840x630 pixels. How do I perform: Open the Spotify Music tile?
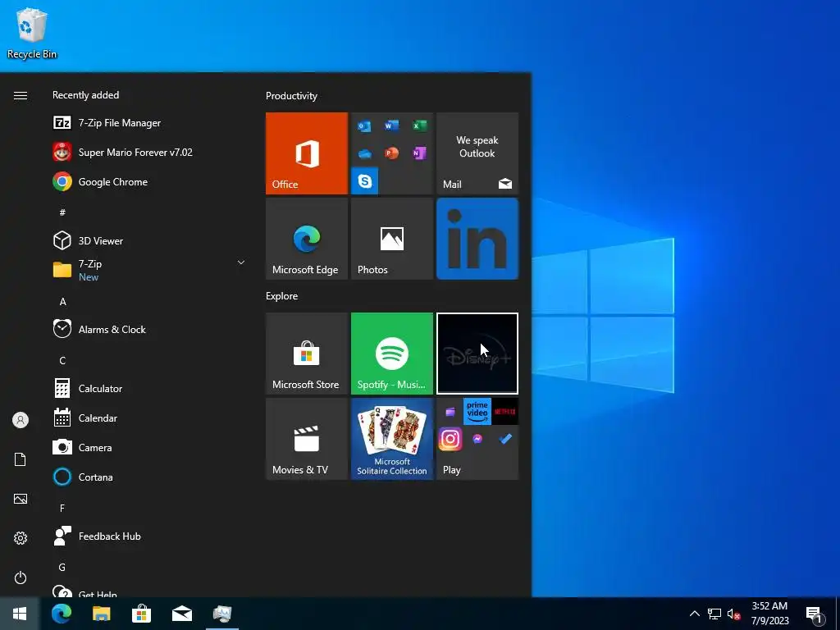pos(391,354)
